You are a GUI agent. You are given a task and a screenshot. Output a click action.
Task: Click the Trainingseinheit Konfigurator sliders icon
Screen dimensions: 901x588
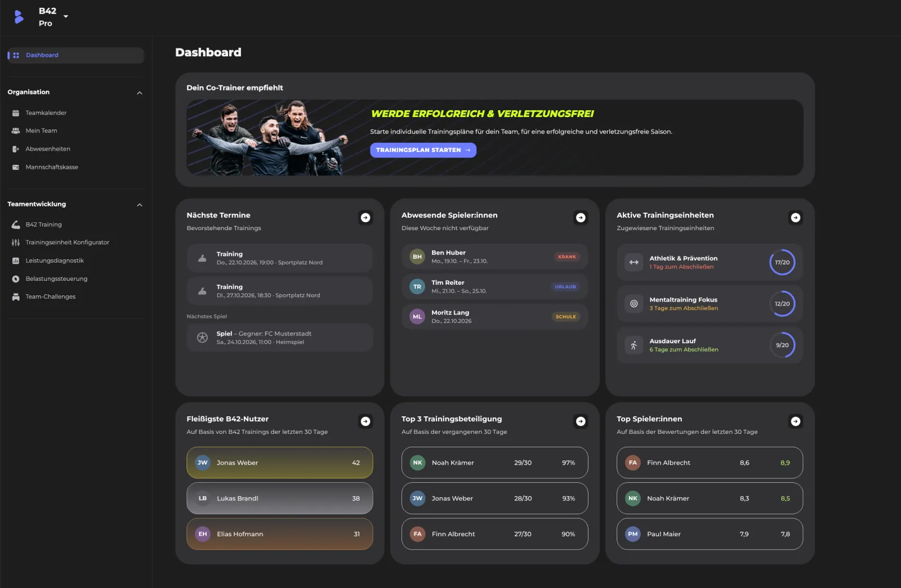click(x=16, y=243)
